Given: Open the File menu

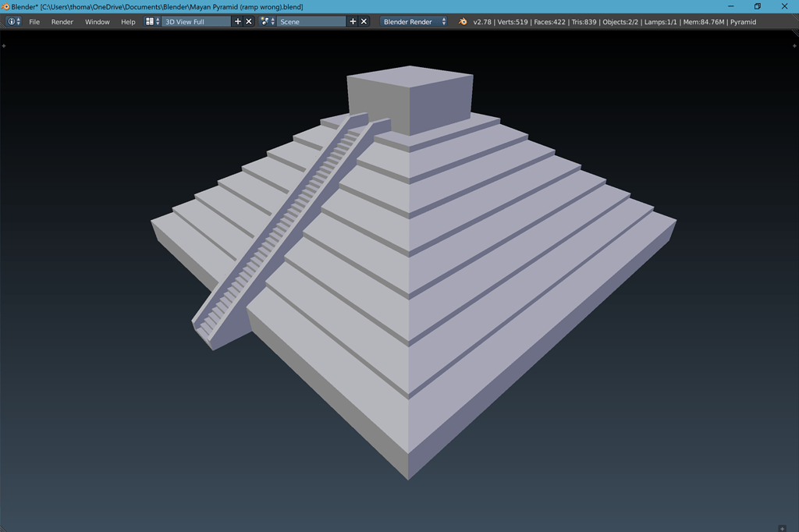Looking at the screenshot, I should coord(34,22).
